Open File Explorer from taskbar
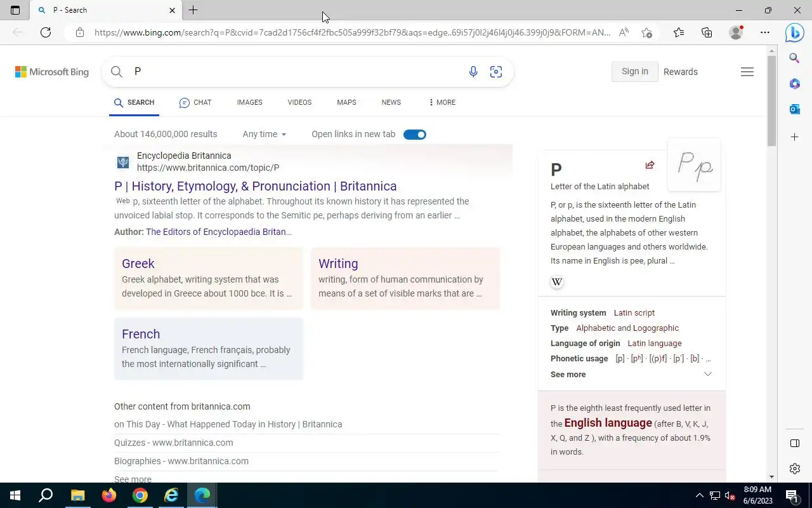The image size is (812, 508). click(x=77, y=495)
